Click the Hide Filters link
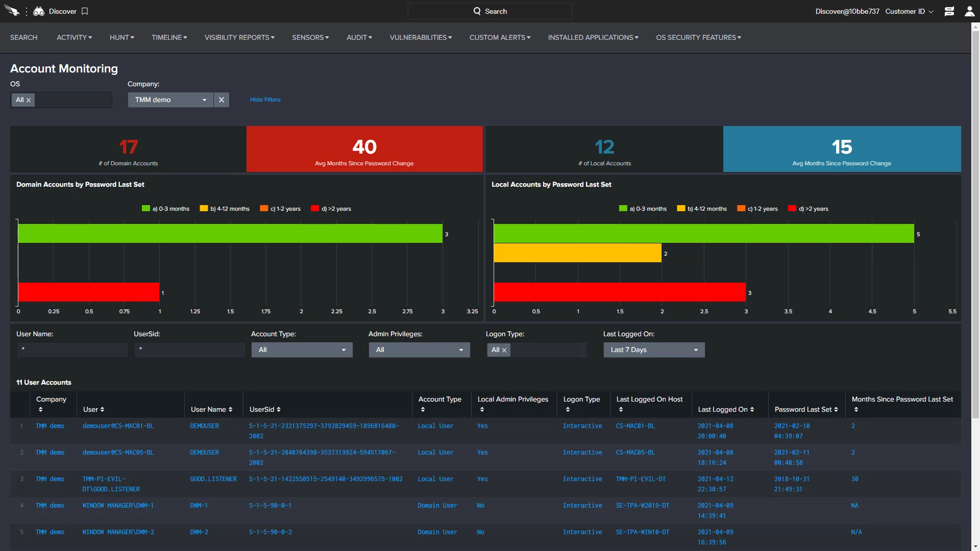The height and width of the screenshot is (551, 980). click(265, 99)
